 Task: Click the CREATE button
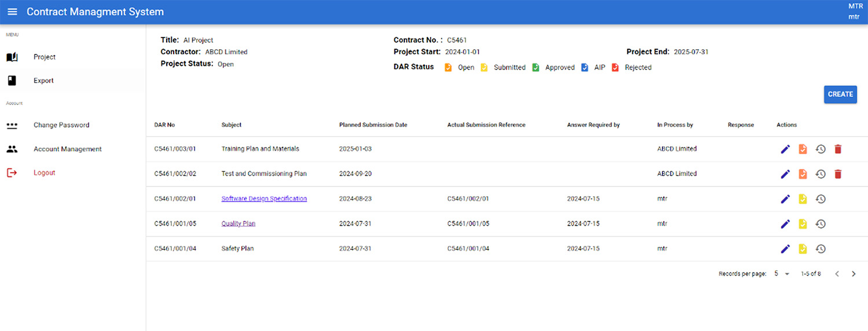(840, 94)
